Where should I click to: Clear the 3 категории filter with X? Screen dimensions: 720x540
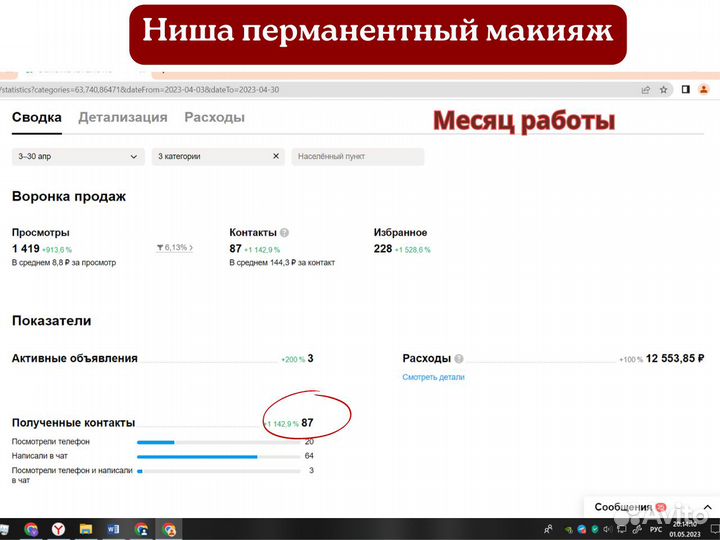pos(276,156)
